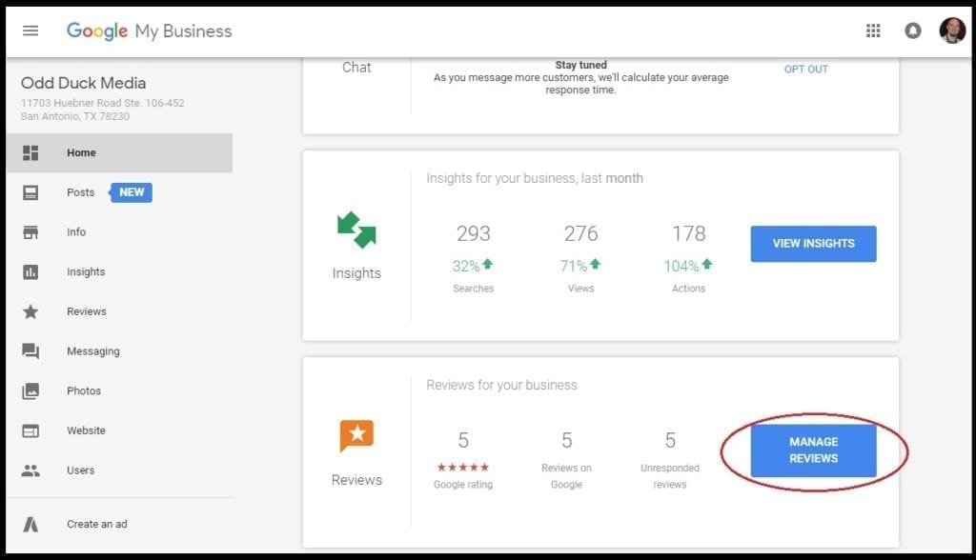
Task: Click the San Antonio, TX 78230 line
Action: pos(75,116)
